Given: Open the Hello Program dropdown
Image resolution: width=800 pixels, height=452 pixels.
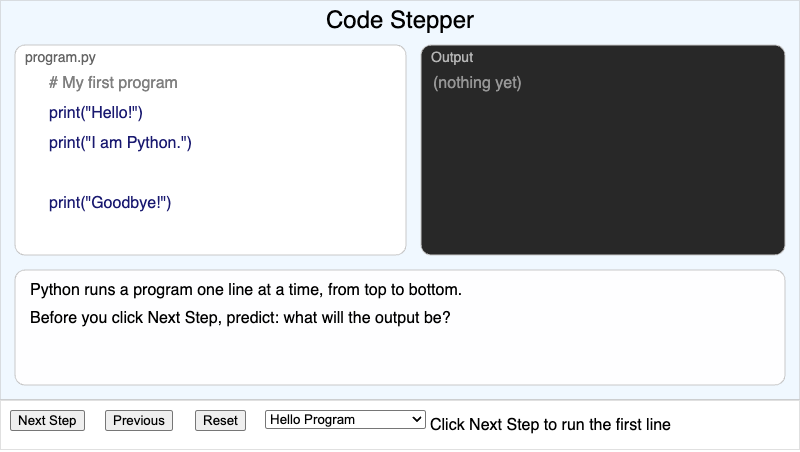Looking at the screenshot, I should click(x=345, y=419).
